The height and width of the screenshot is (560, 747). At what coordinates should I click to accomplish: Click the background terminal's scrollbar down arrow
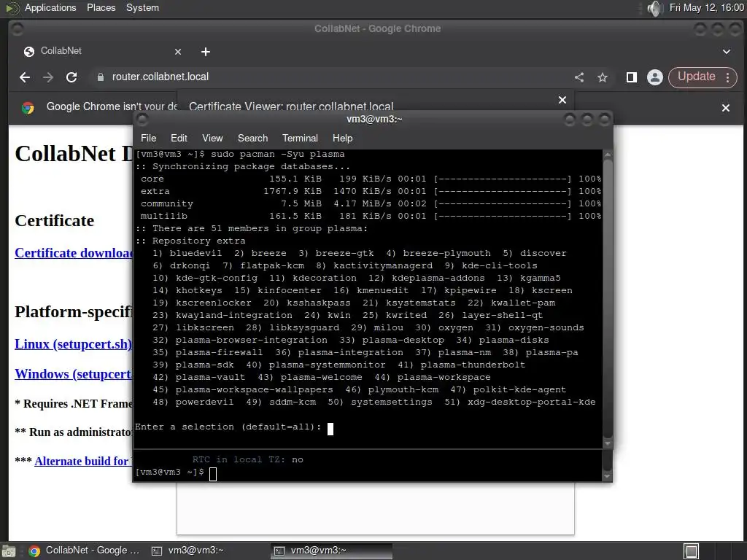coord(607,475)
